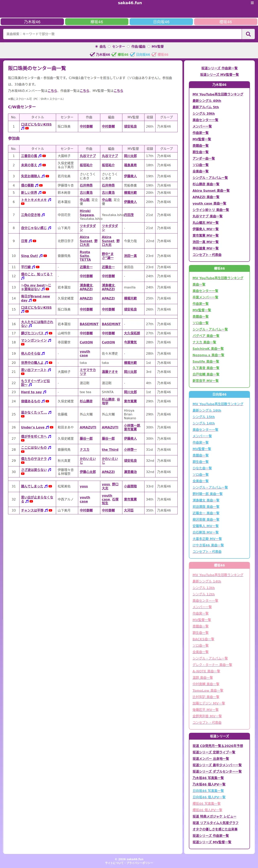Click music note icon beside Hard to say
The height and width of the screenshot is (868, 258).
coord(45,392)
